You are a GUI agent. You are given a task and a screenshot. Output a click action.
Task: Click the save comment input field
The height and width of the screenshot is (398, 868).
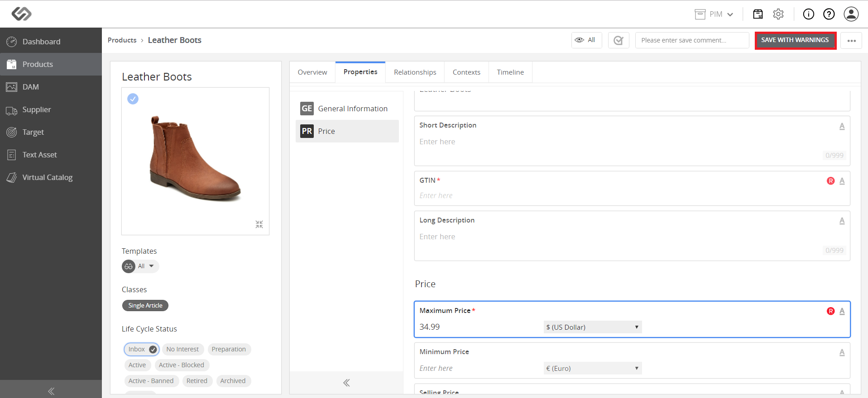pos(692,40)
